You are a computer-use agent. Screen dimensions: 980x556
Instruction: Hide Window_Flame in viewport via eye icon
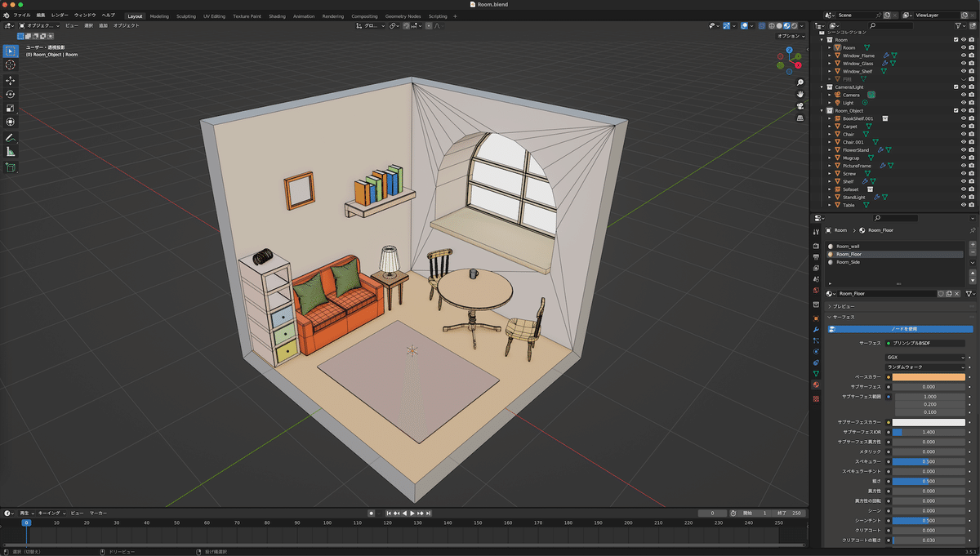(x=964, y=56)
